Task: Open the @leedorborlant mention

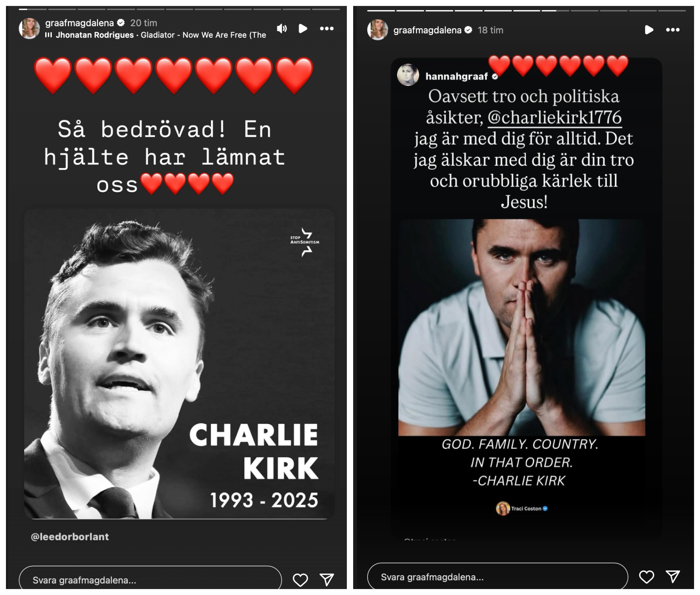Action: tap(70, 537)
